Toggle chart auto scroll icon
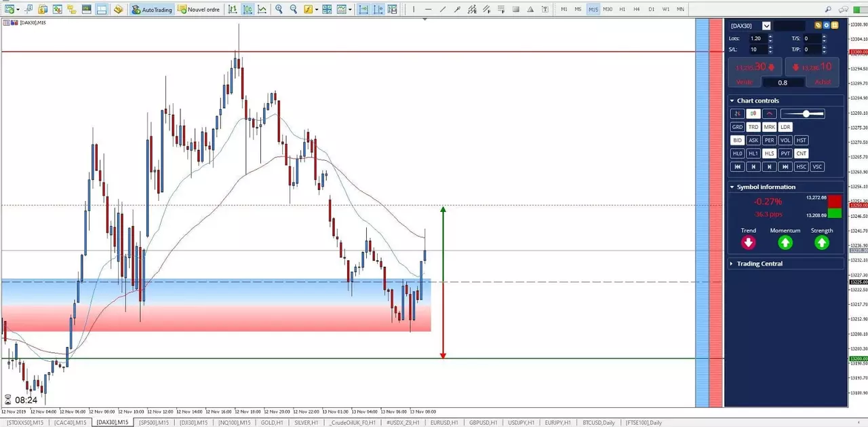Screen dimensions: 868x427 [363, 10]
